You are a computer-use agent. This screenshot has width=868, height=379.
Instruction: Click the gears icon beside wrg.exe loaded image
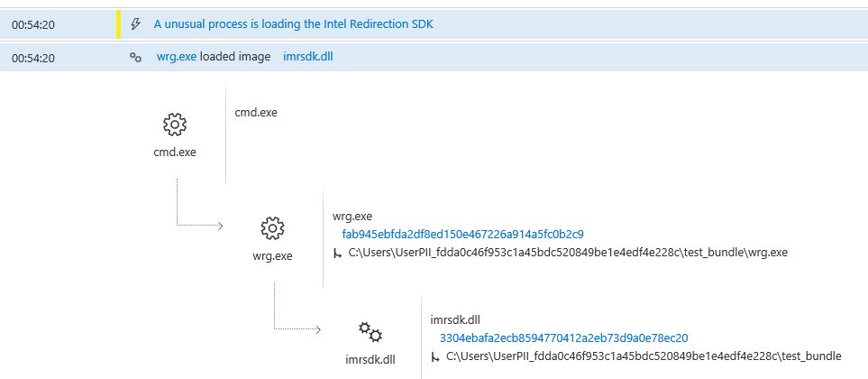click(135, 57)
